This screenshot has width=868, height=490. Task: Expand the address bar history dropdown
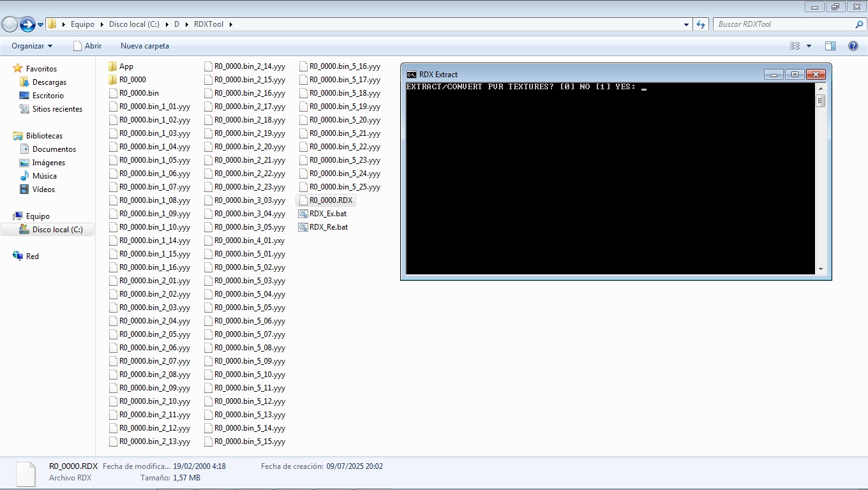(686, 25)
